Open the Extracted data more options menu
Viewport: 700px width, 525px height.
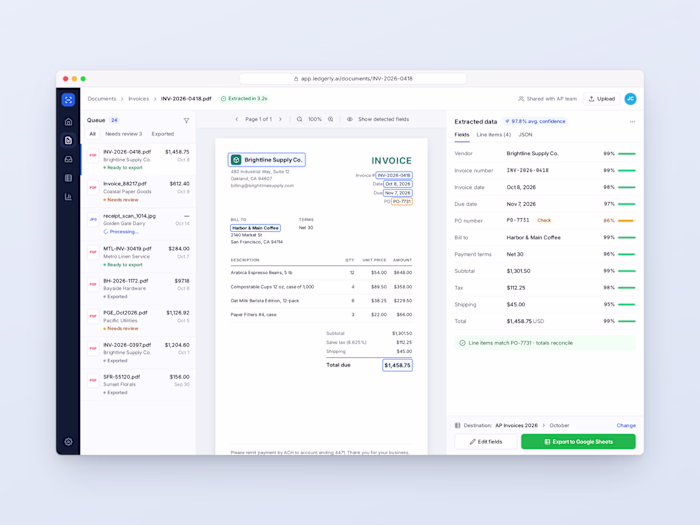(x=632, y=121)
